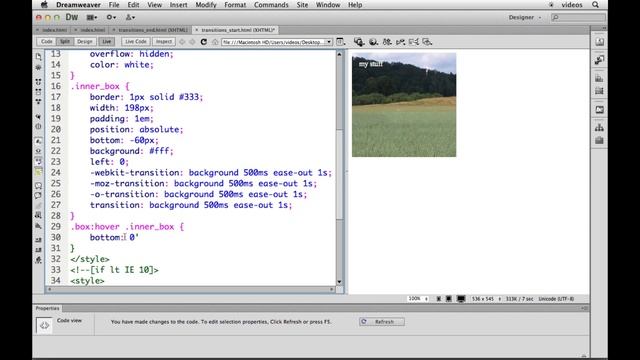The image size is (640, 360).
Task: Click the Live View back arrow
Action: click(182, 42)
